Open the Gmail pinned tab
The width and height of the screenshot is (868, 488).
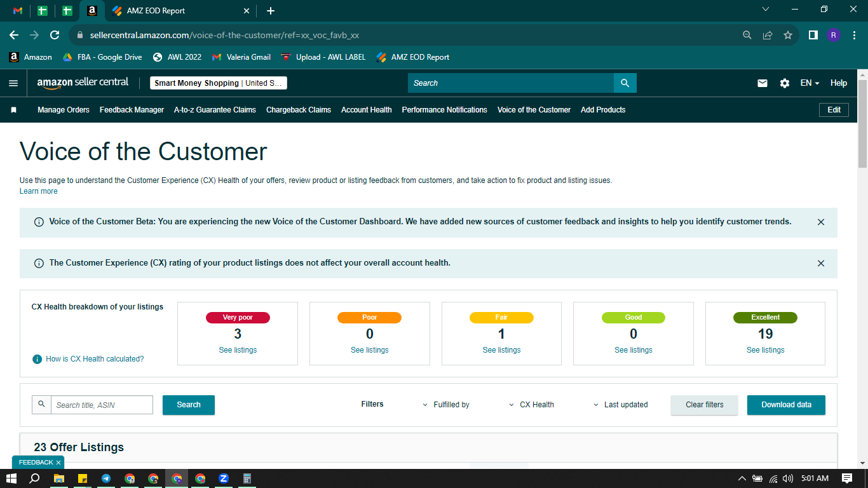pos(18,11)
